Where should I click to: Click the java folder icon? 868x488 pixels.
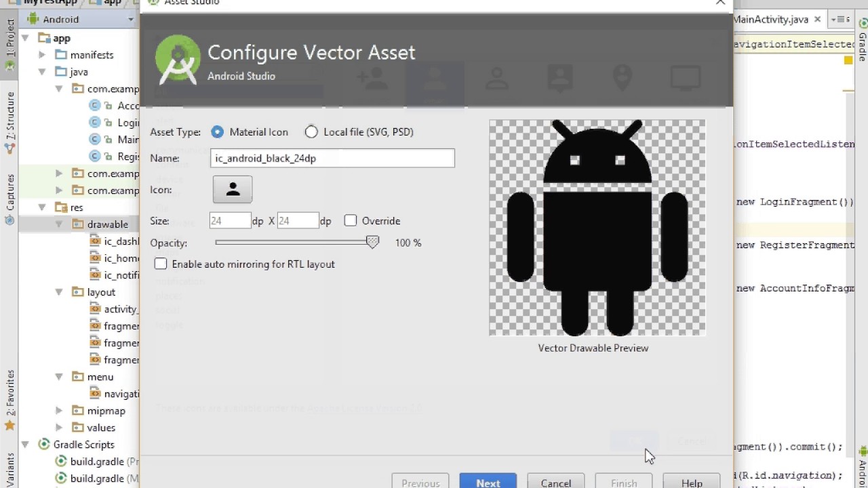tap(61, 71)
